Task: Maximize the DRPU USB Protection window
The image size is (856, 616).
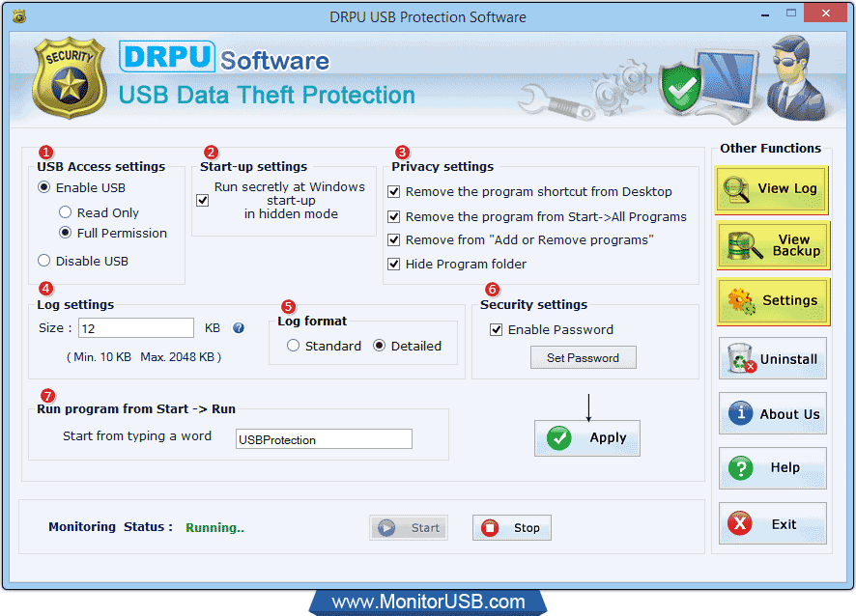Action: (791, 14)
